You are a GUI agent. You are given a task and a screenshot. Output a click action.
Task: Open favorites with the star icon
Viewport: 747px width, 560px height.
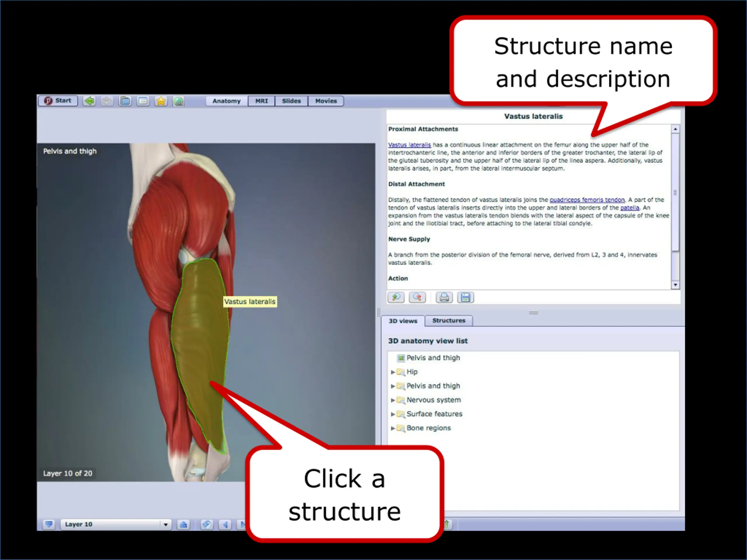coord(161,101)
